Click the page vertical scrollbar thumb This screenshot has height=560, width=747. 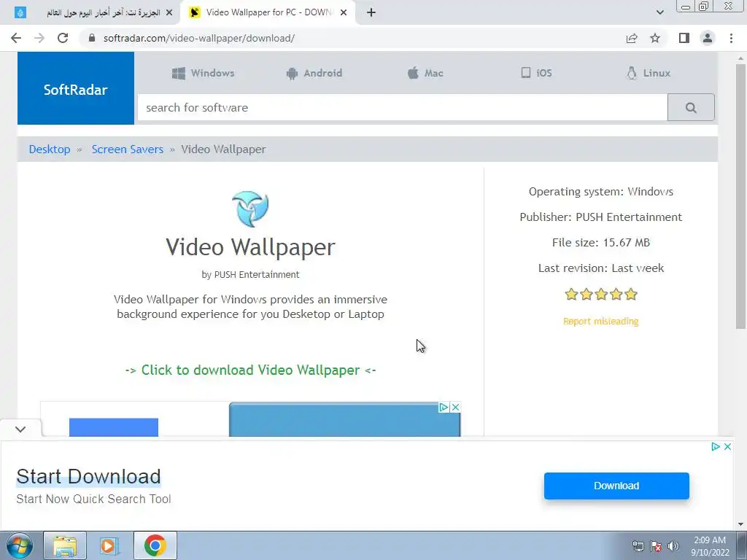click(x=740, y=196)
